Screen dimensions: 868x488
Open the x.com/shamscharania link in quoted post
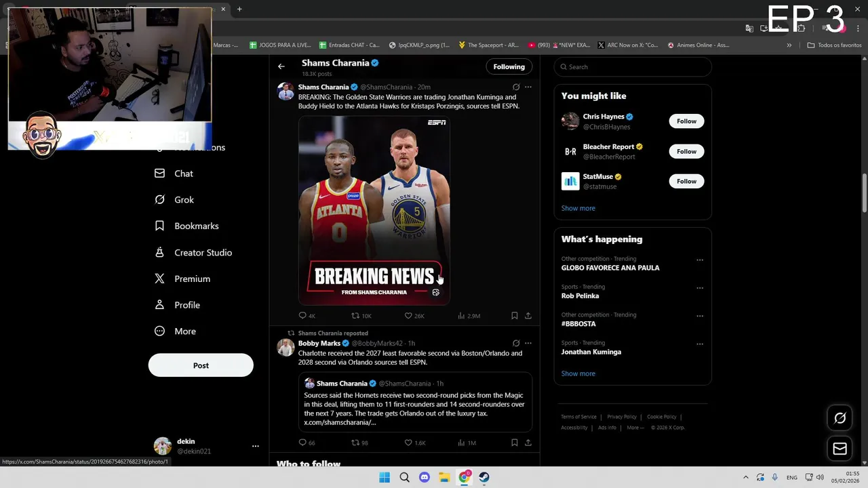[x=340, y=422]
